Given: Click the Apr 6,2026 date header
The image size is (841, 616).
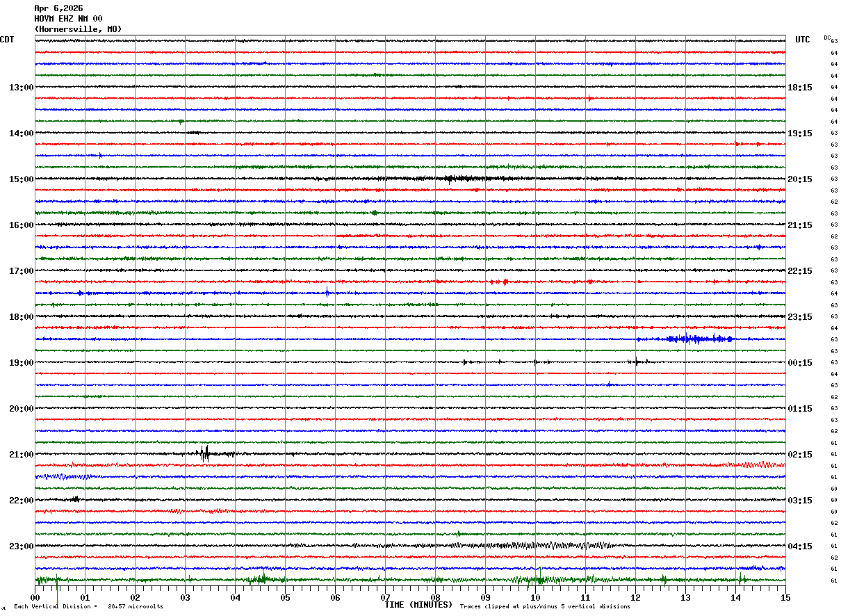Looking at the screenshot, I should [x=58, y=8].
